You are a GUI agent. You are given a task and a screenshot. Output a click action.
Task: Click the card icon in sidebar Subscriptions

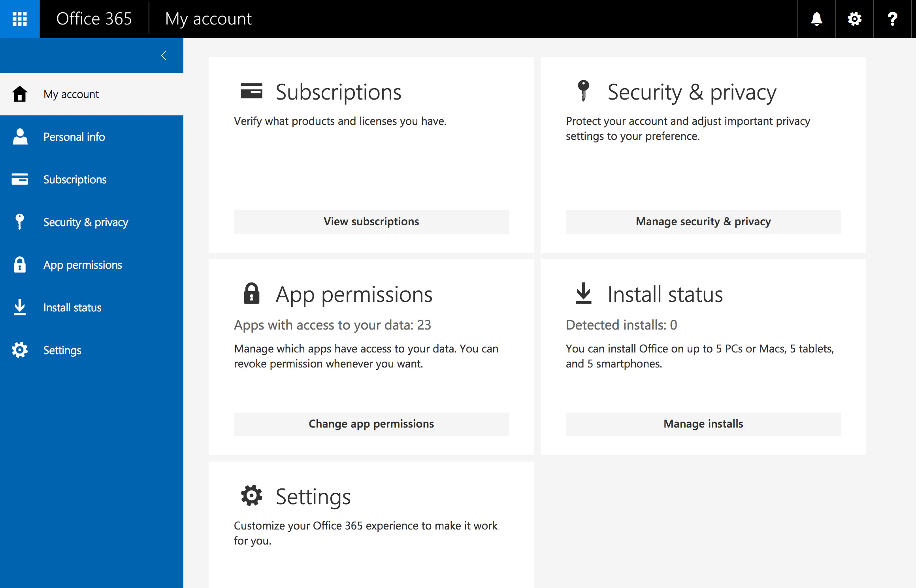coord(20,179)
